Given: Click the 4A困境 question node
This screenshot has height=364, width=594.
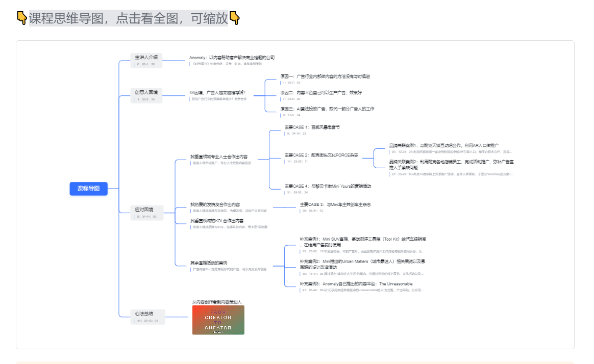Looking at the screenshot, I should (x=217, y=92).
